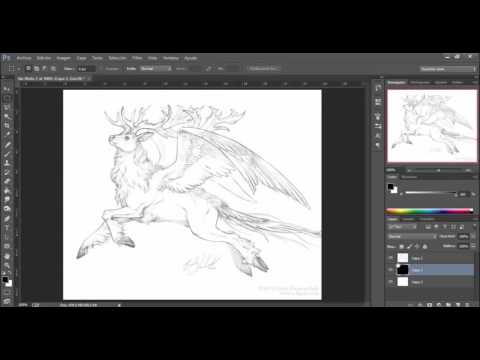Select the Blur tool
This screenshot has height=360, width=480.
(7, 200)
